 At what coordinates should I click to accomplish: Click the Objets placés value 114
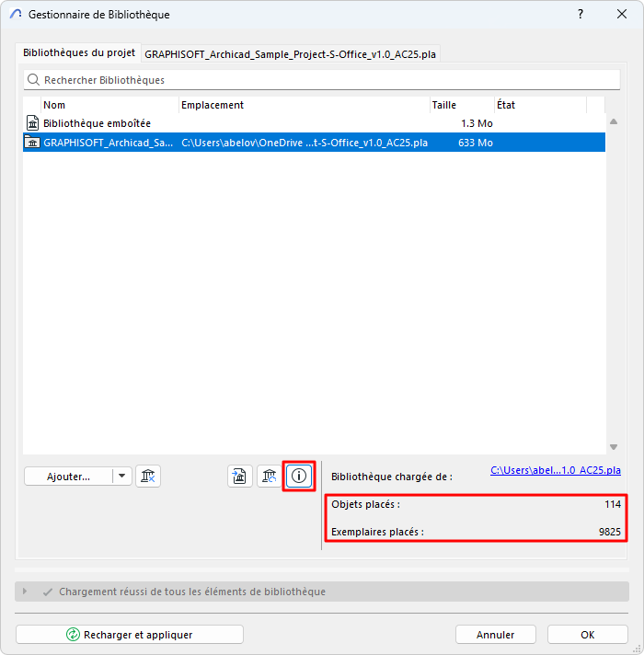[x=612, y=504]
